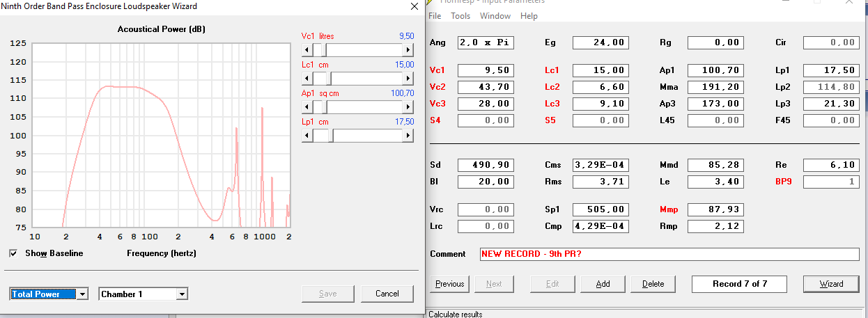
Task: Click the Cms field showing 3,29E-04
Action: click(x=600, y=166)
